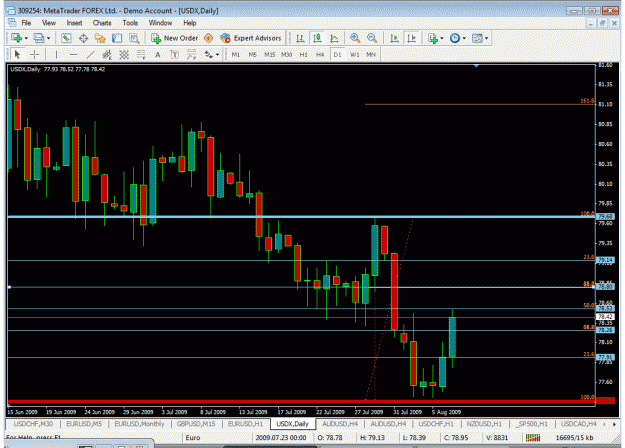The height and width of the screenshot is (448, 625).
Task: Toggle Chart Shift
Action: coord(411,38)
